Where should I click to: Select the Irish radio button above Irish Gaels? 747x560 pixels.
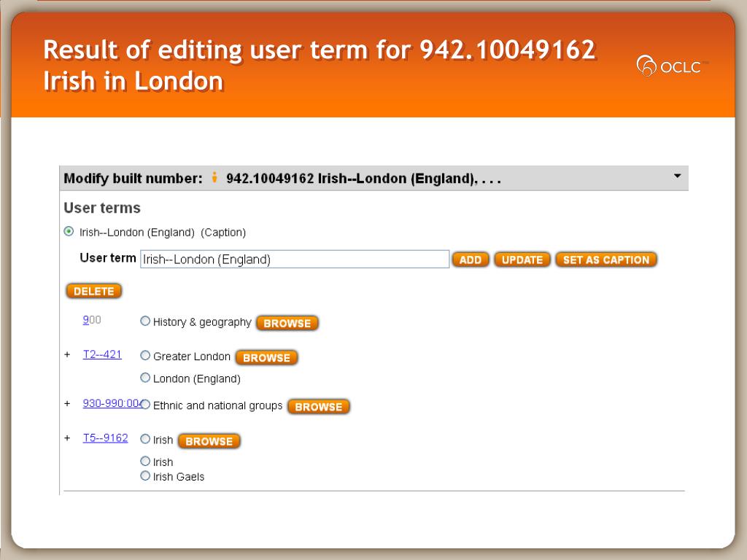(x=145, y=461)
